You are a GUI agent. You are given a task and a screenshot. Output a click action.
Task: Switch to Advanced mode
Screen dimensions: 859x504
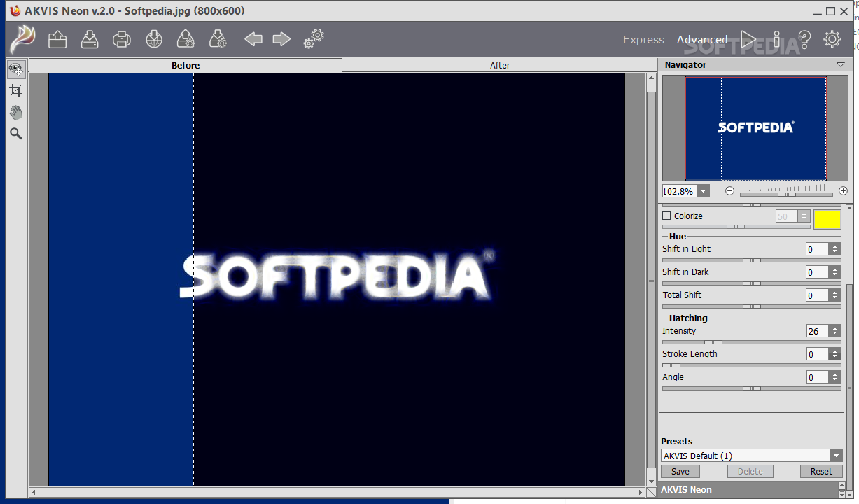tap(702, 40)
